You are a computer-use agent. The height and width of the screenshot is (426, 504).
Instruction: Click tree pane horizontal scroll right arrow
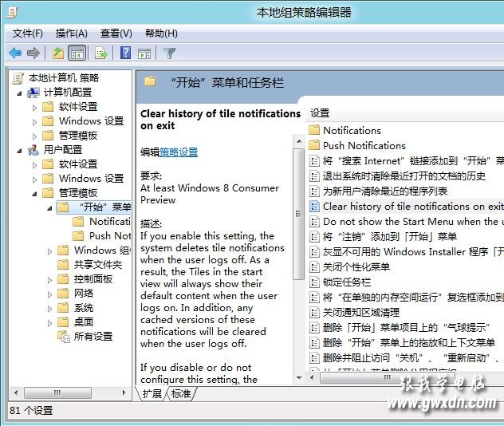click(x=124, y=392)
